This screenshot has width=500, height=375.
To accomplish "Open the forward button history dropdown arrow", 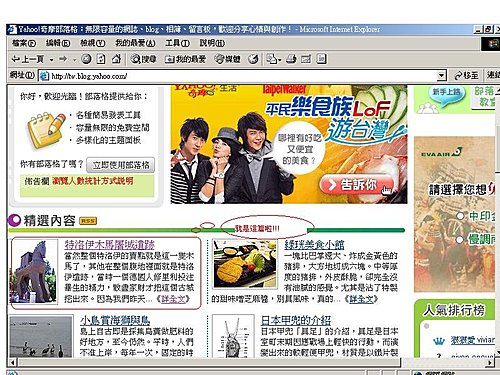I will coord(74,60).
